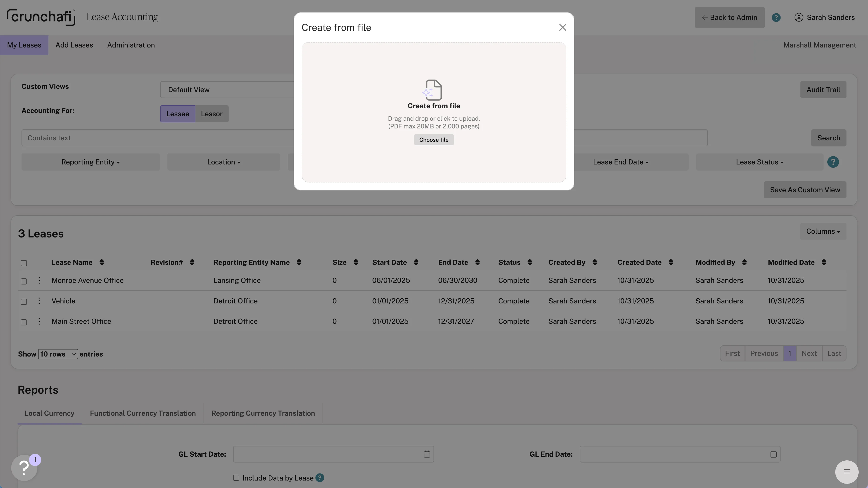Toggle the select-all leases checkbox
Screen dimensions: 868x488
[24, 263]
